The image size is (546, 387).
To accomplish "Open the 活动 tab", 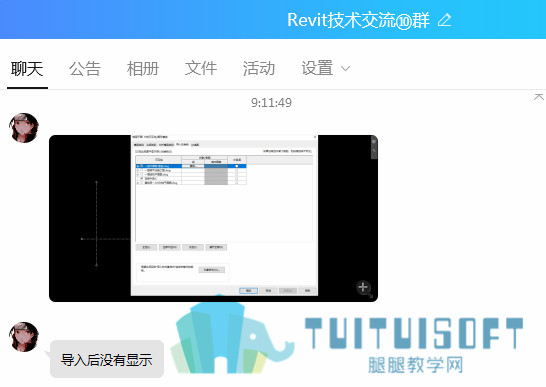I will tap(259, 69).
